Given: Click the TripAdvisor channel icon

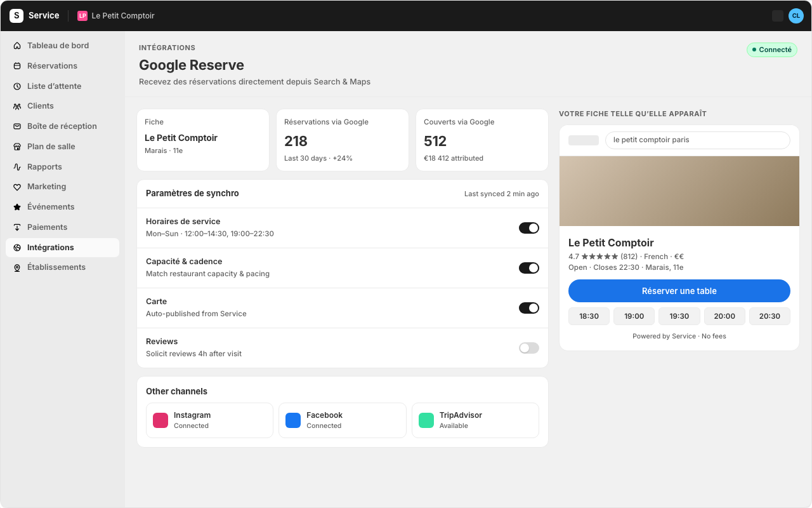Looking at the screenshot, I should click(x=426, y=420).
